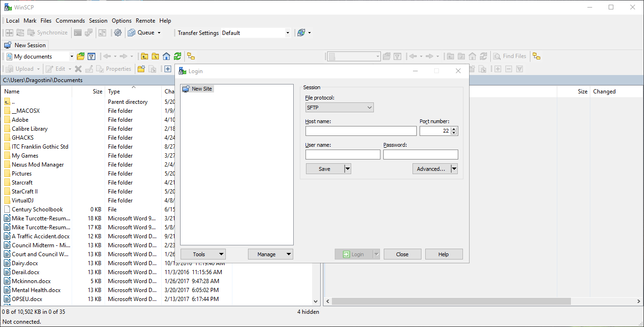
Task: Open the console terminal icon
Action: 78,33
